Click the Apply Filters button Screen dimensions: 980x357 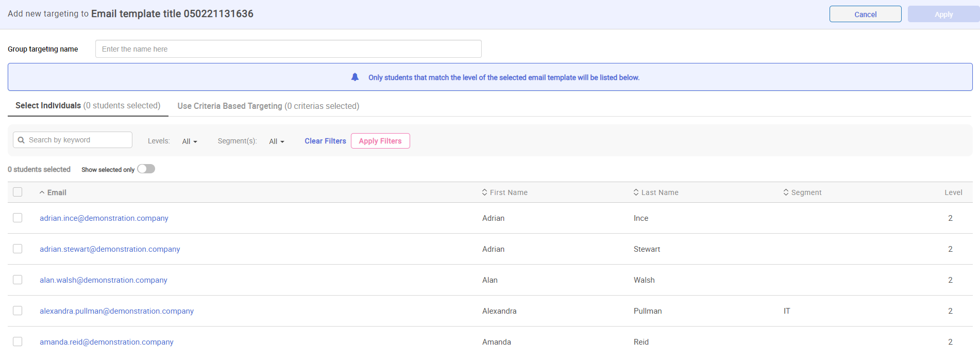380,141
